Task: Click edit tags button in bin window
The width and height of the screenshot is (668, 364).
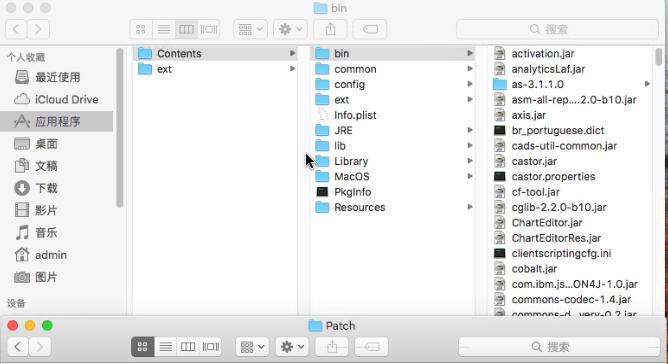Action: [x=370, y=29]
